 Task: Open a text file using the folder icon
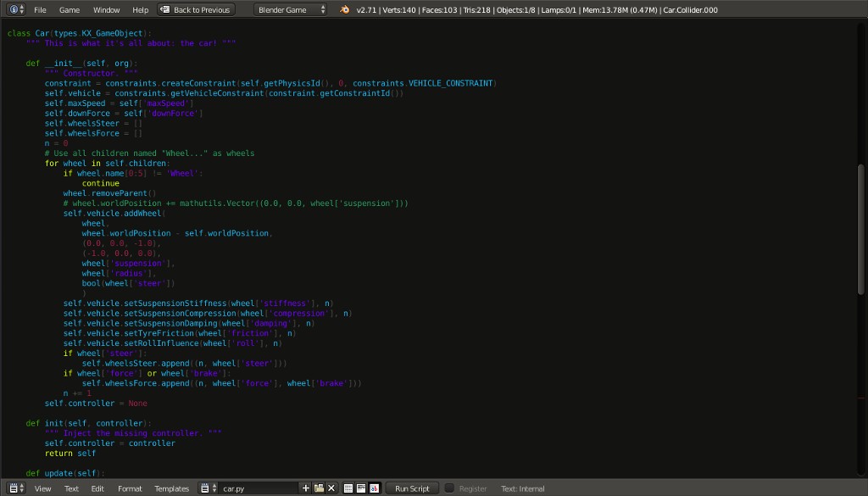click(x=320, y=488)
